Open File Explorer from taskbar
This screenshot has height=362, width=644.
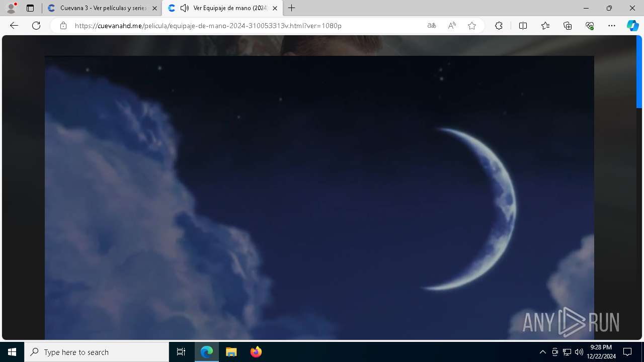pyautogui.click(x=231, y=352)
